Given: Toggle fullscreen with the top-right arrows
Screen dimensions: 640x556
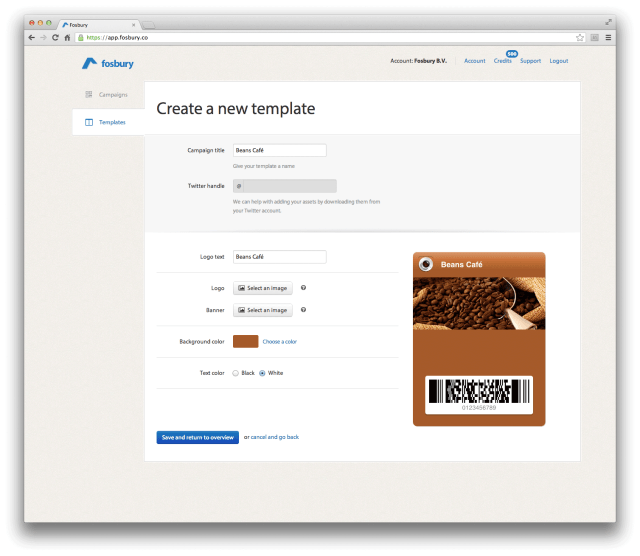Looking at the screenshot, I should click(608, 22).
